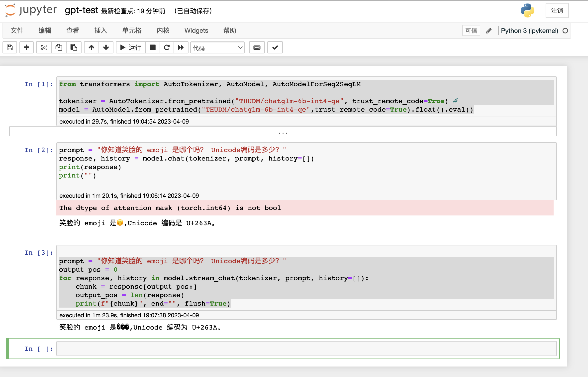Open the 编辑 menu
The image size is (588, 377).
point(45,30)
